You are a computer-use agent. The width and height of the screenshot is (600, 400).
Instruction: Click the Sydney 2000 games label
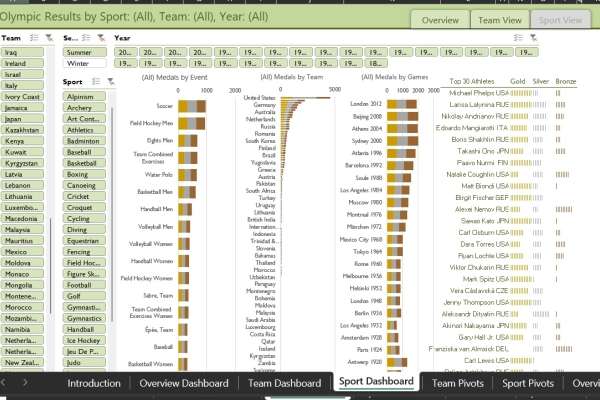pyautogui.click(x=367, y=140)
